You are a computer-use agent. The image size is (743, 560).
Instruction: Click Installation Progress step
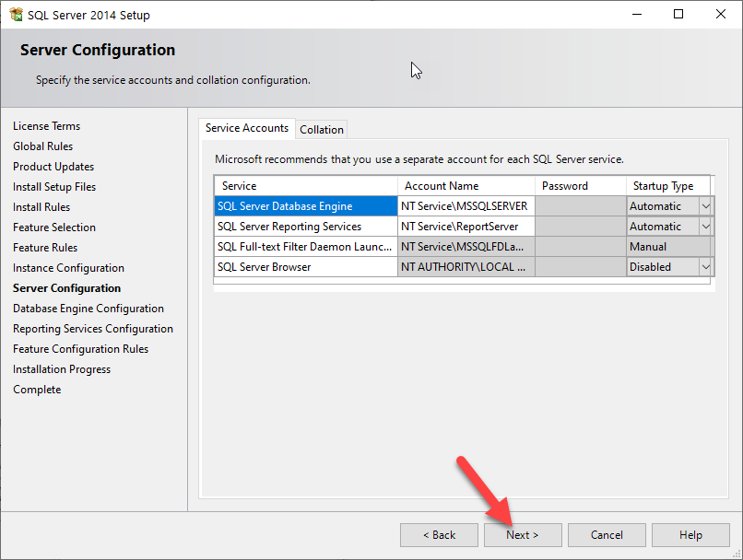tap(62, 369)
